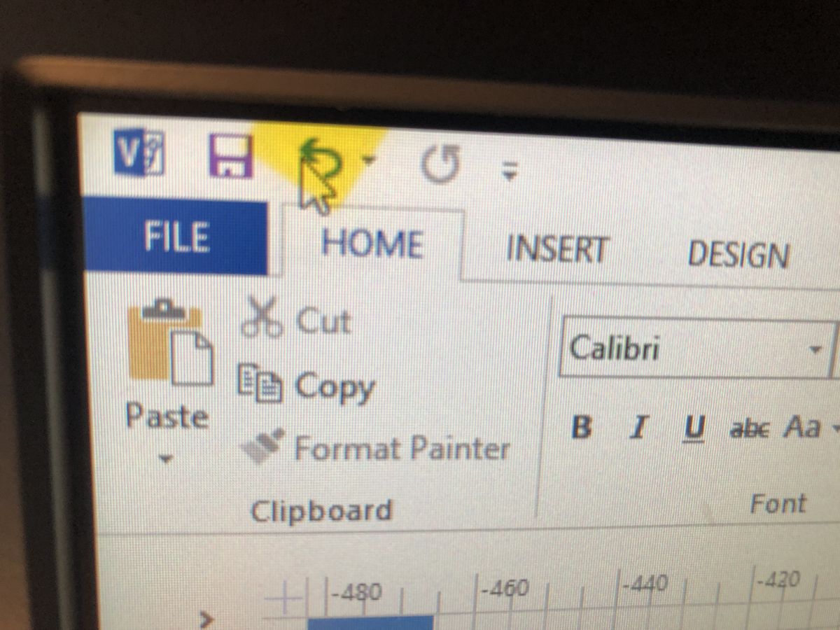Click the Aa change case button

click(x=801, y=426)
